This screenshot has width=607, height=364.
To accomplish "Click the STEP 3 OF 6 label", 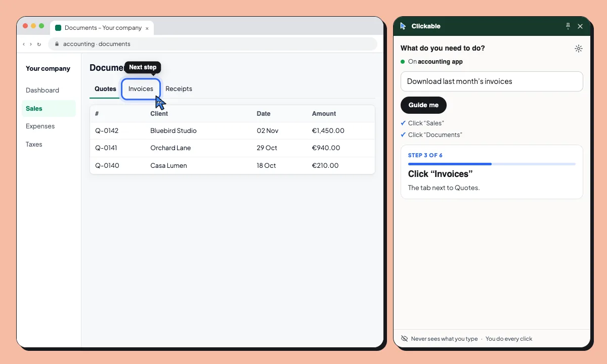I will click(425, 155).
